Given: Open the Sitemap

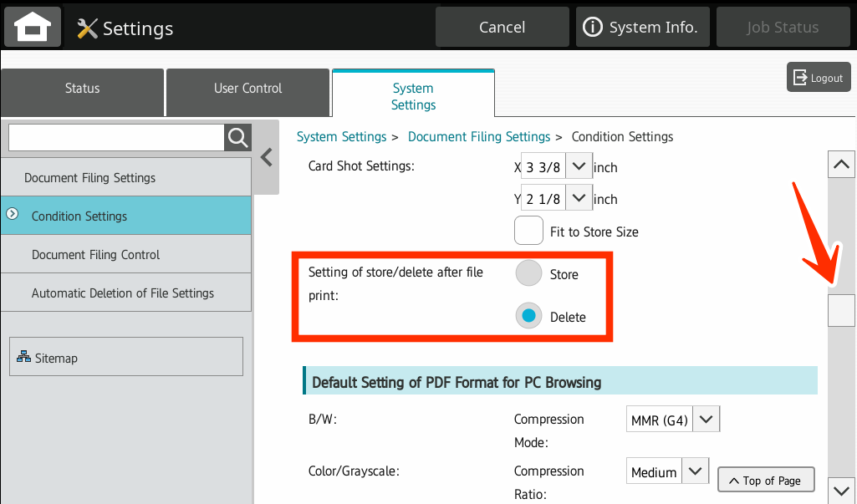Looking at the screenshot, I should click(x=125, y=357).
